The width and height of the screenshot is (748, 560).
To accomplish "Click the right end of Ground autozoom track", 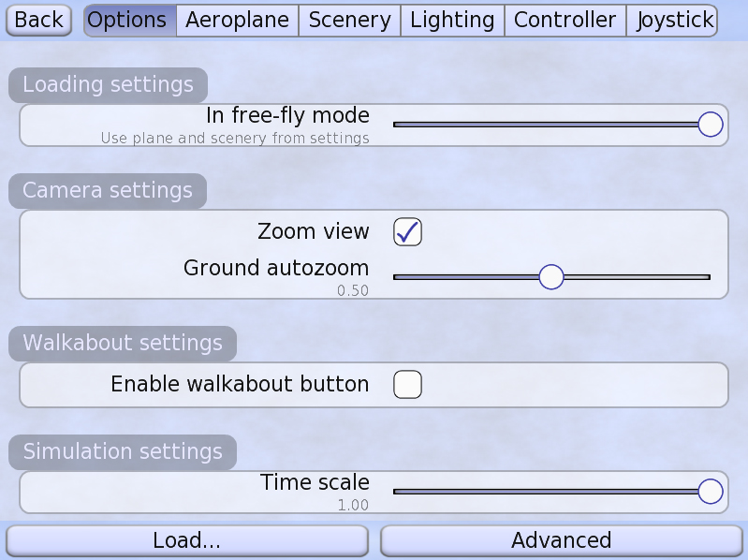I will [707, 277].
